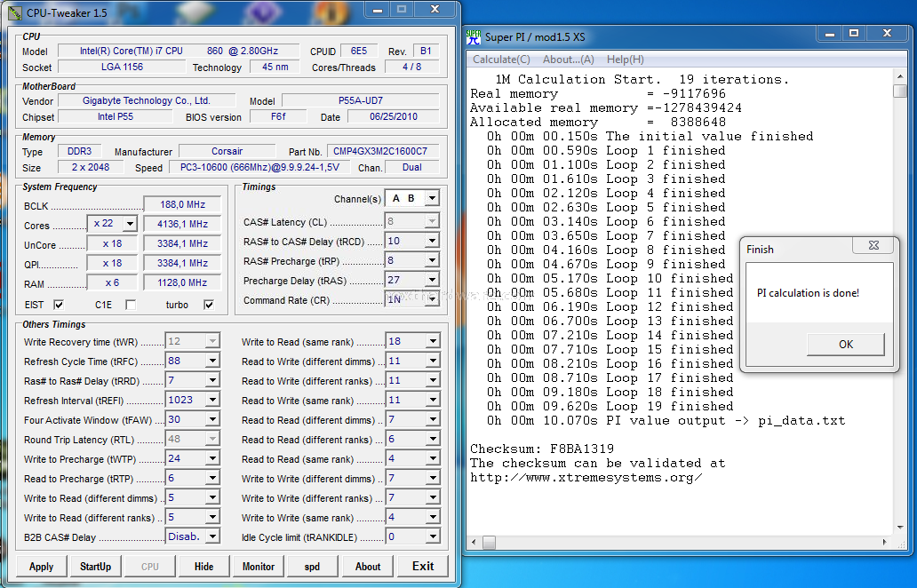Click the http://www.xtremesystems.org/ text
Viewport: 917px width, 588px height.
[x=586, y=478]
